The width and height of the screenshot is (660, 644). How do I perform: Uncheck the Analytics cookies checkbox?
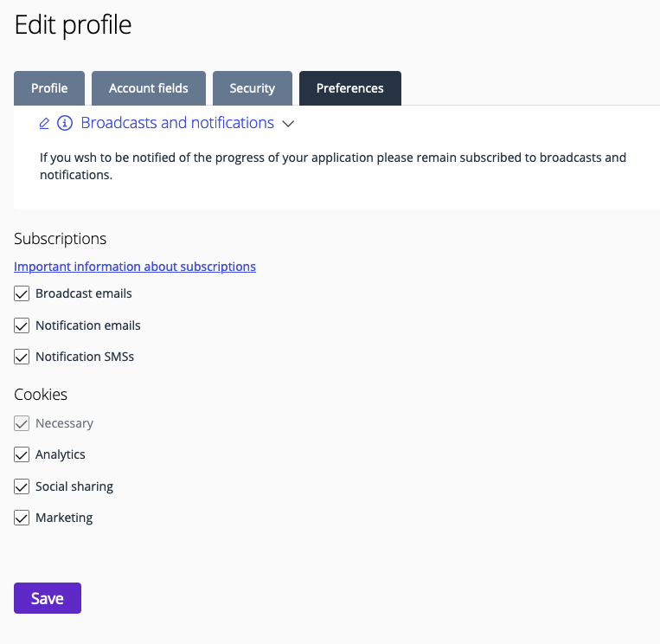22,454
